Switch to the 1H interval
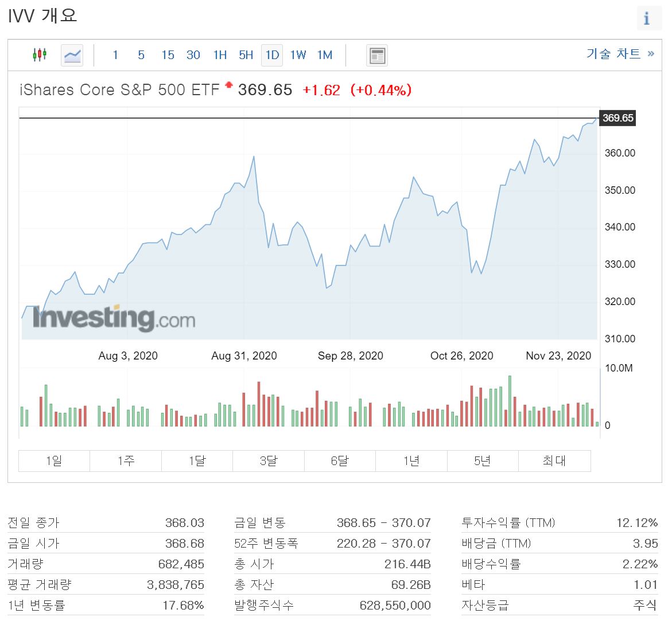The image size is (672, 621). pyautogui.click(x=219, y=55)
